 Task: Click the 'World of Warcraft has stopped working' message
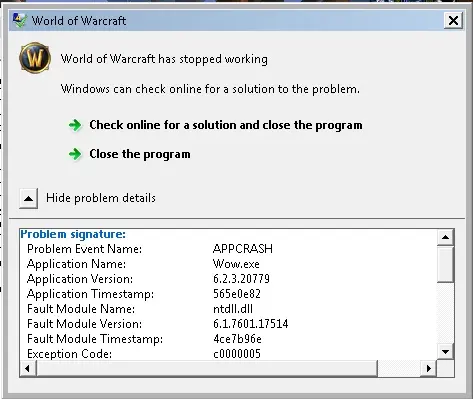pyautogui.click(x=164, y=59)
